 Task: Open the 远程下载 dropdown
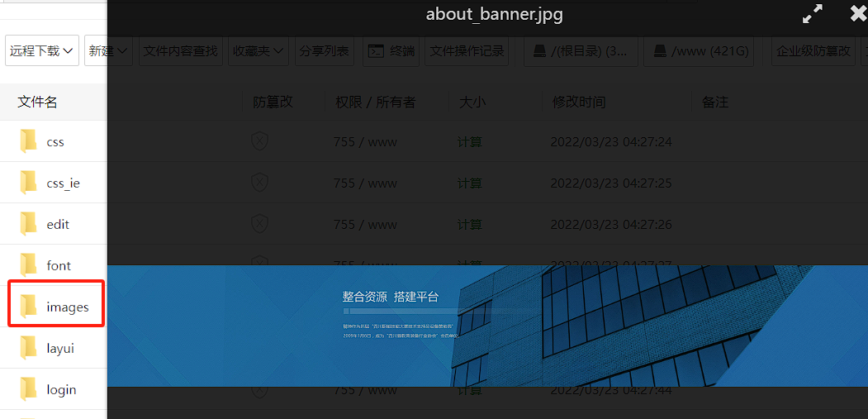coord(42,51)
